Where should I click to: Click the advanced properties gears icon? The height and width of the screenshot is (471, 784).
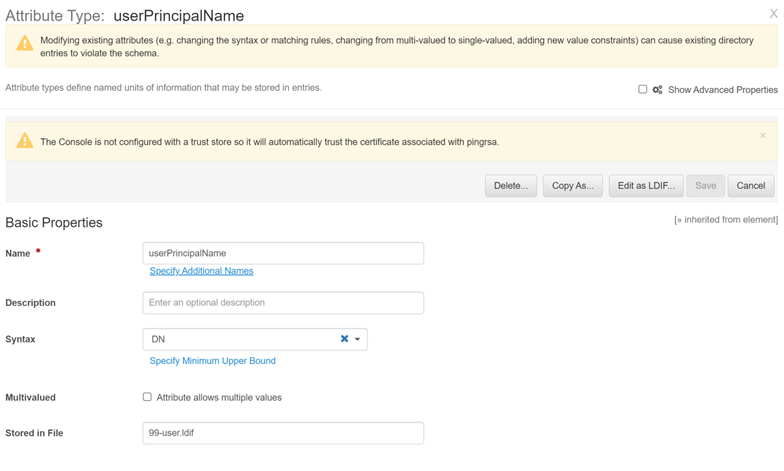(657, 90)
